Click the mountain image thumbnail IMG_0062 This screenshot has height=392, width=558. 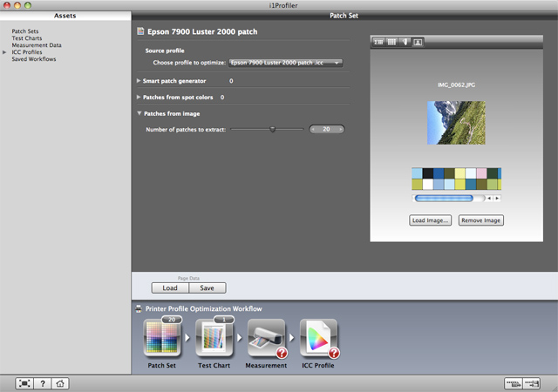click(x=456, y=123)
